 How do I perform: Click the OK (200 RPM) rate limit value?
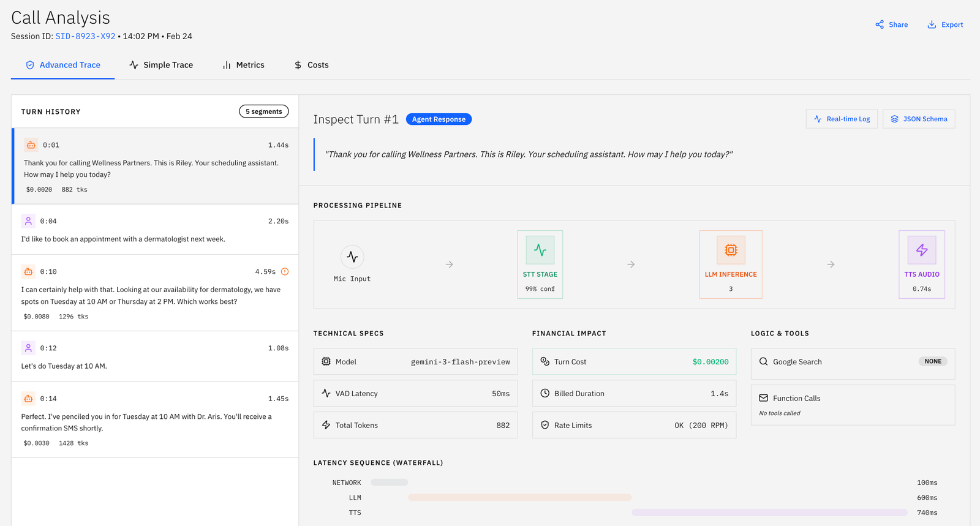tap(701, 425)
